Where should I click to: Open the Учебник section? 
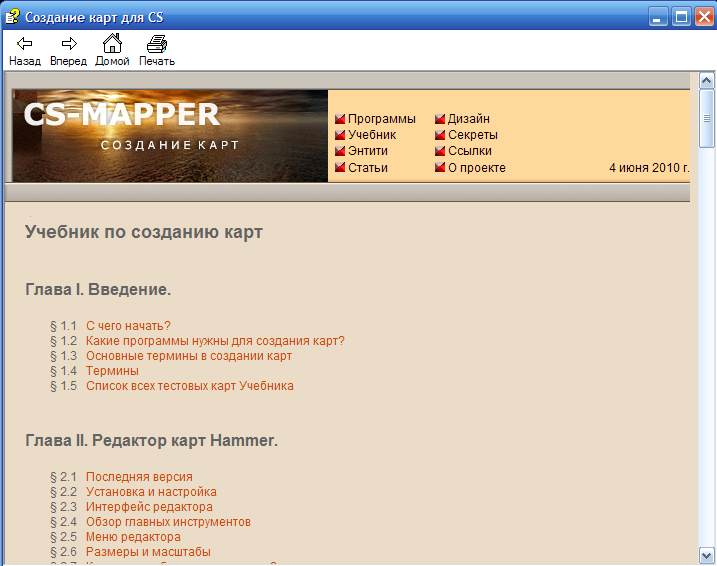click(372, 135)
